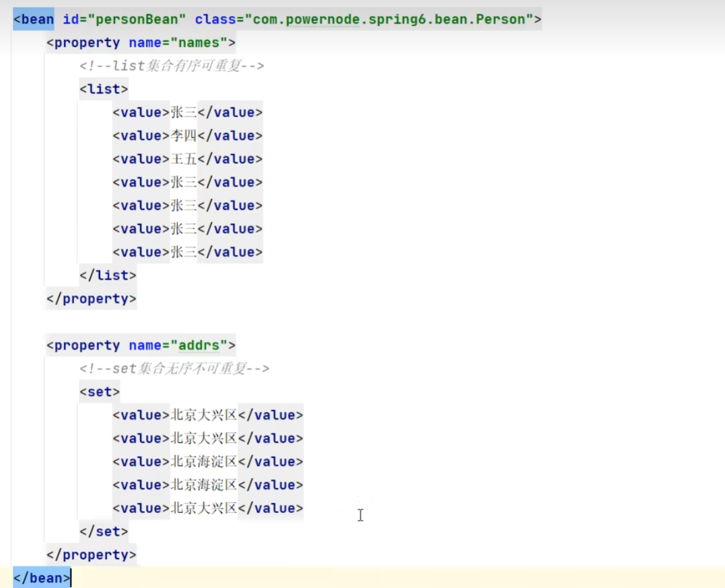725x588 pixels.
Task: Click the closing list tag
Action: point(107,275)
